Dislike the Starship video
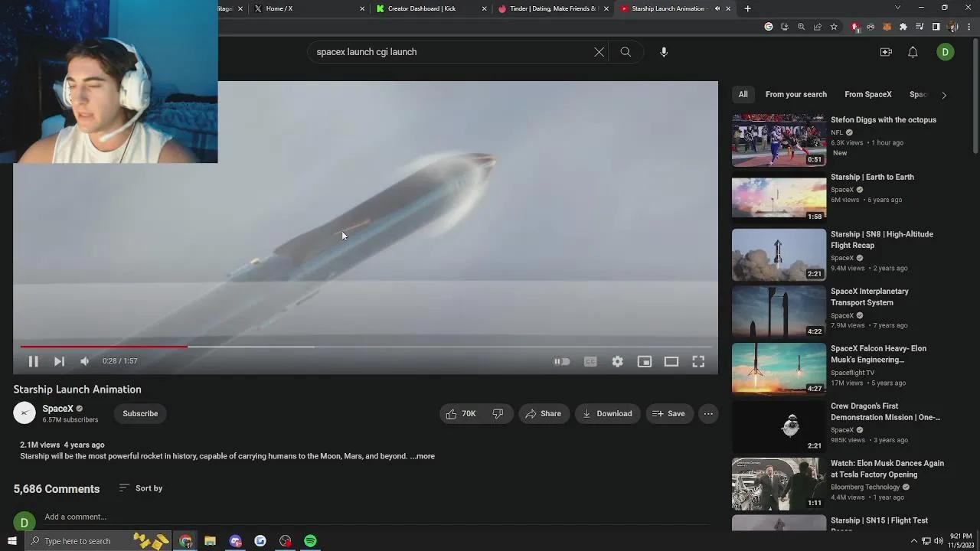980x551 pixels. (x=498, y=413)
